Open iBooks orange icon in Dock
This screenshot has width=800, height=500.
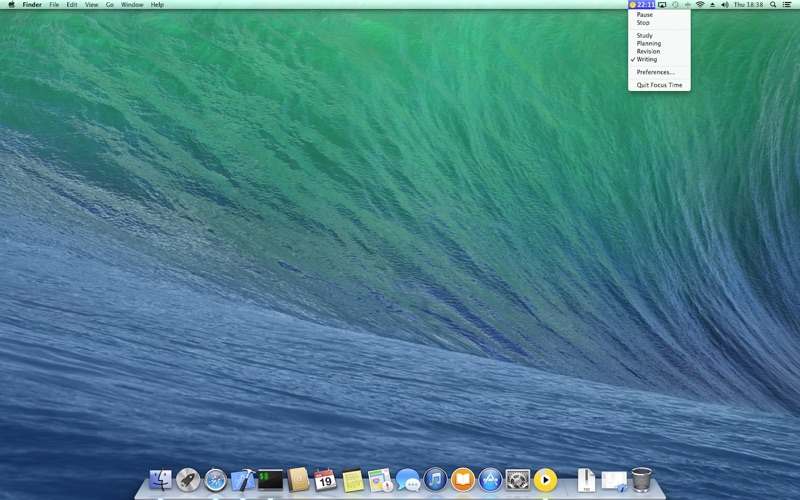point(463,480)
